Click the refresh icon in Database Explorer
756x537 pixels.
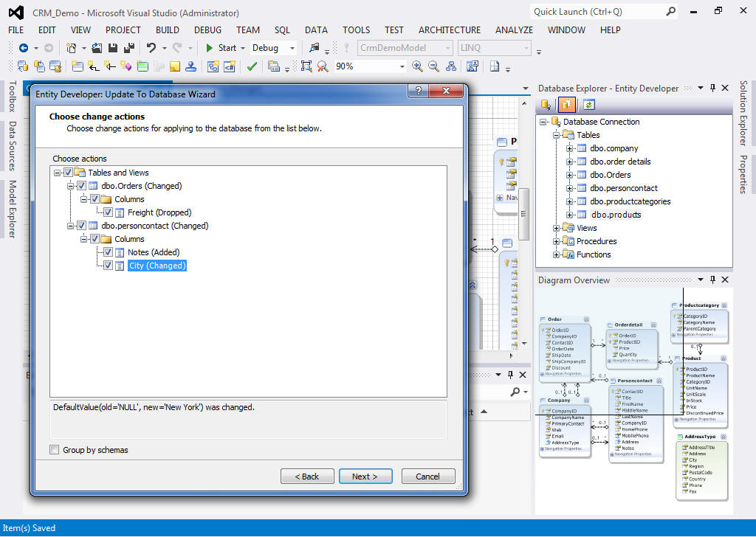588,105
